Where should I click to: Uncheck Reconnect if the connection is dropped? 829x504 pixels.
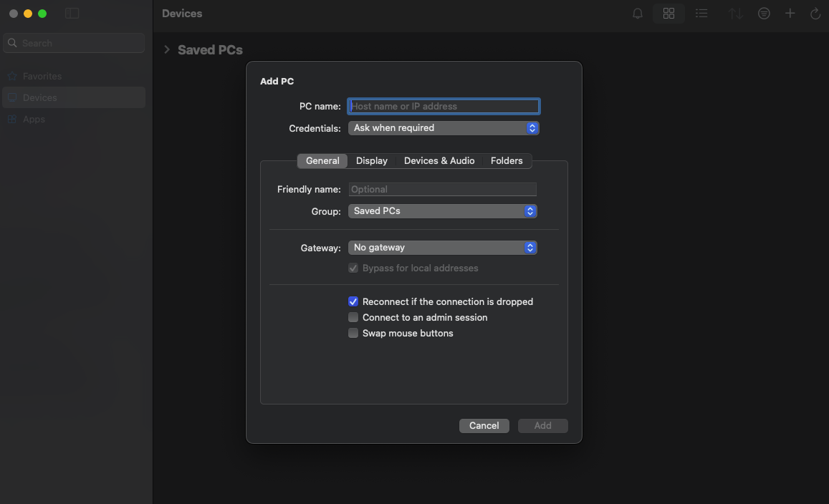click(353, 301)
